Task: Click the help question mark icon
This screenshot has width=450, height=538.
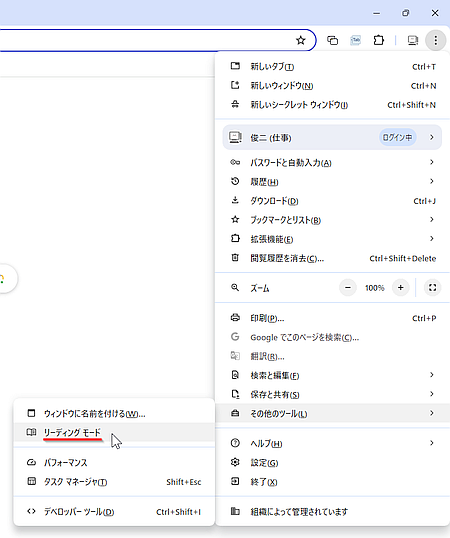Action: pyautogui.click(x=235, y=443)
